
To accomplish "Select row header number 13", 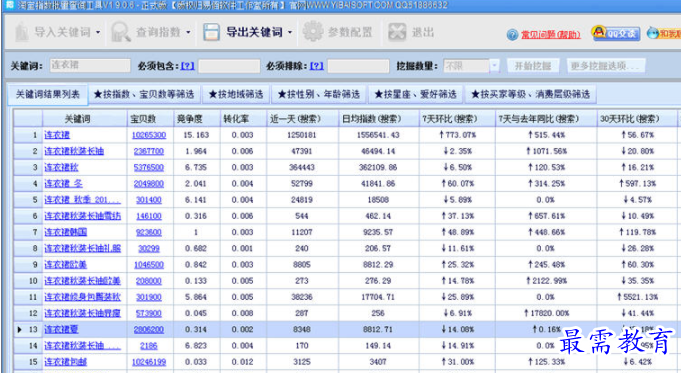I will pyautogui.click(x=28, y=330).
